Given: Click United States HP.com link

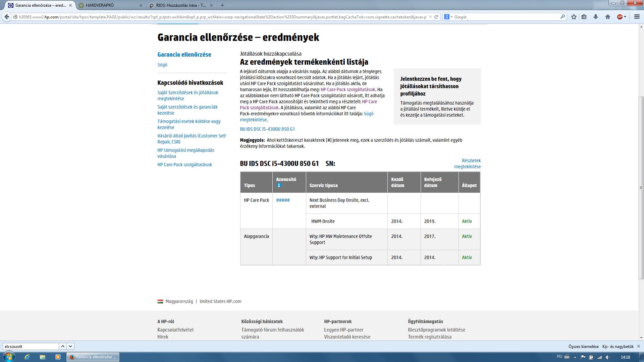Looking at the screenshot, I should [220, 301].
